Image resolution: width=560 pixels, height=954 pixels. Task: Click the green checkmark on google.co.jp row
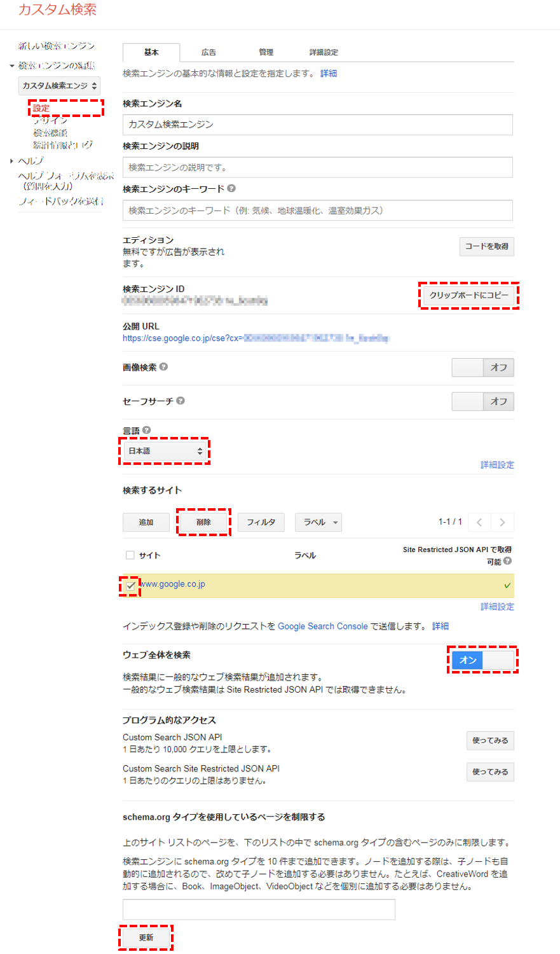507,584
